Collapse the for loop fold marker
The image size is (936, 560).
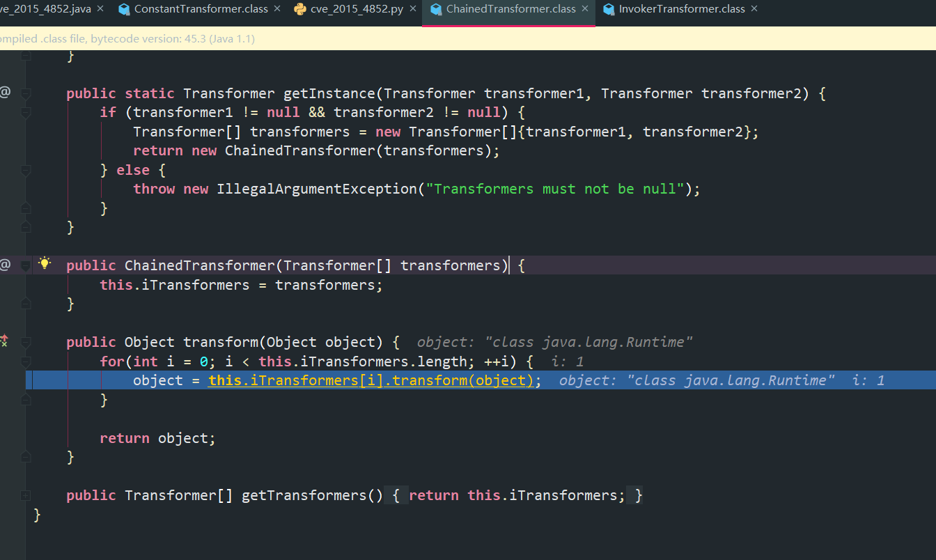click(x=26, y=362)
